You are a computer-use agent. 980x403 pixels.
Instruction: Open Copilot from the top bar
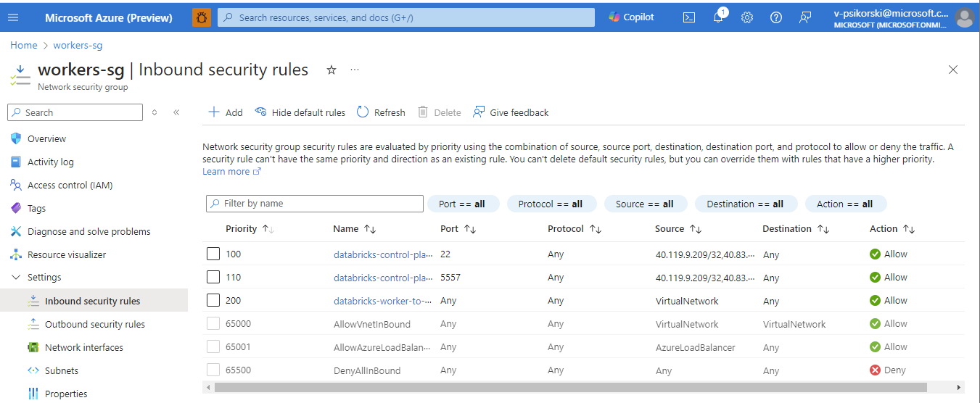coord(631,17)
